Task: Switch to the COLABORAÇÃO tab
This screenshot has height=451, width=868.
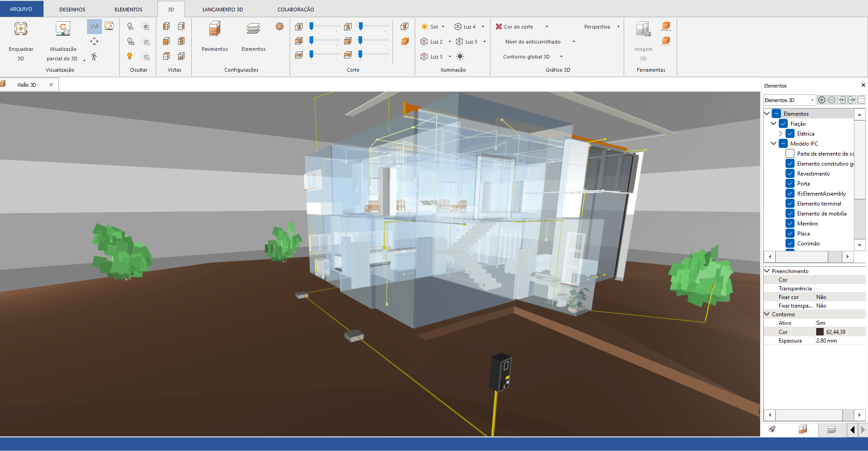Action: click(x=296, y=9)
